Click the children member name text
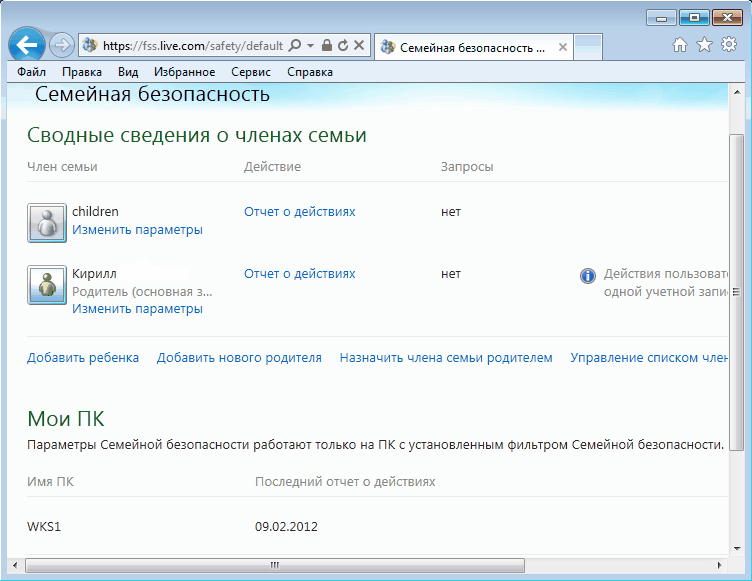The height and width of the screenshot is (581, 752). pyautogui.click(x=95, y=212)
